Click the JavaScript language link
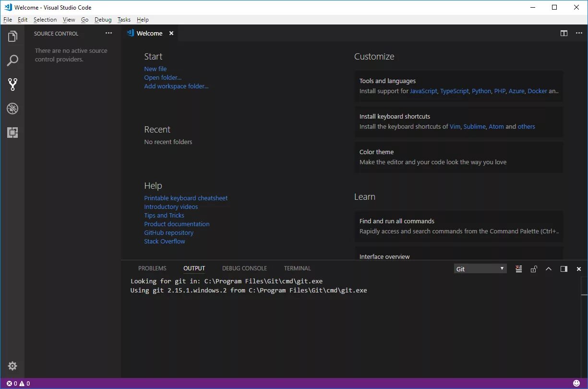The height and width of the screenshot is (389, 588). [423, 91]
